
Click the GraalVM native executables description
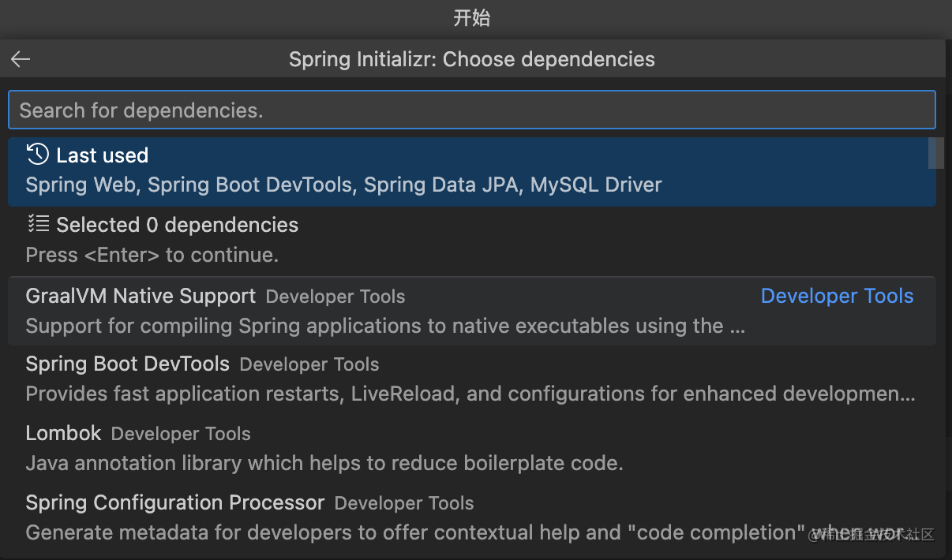click(384, 326)
